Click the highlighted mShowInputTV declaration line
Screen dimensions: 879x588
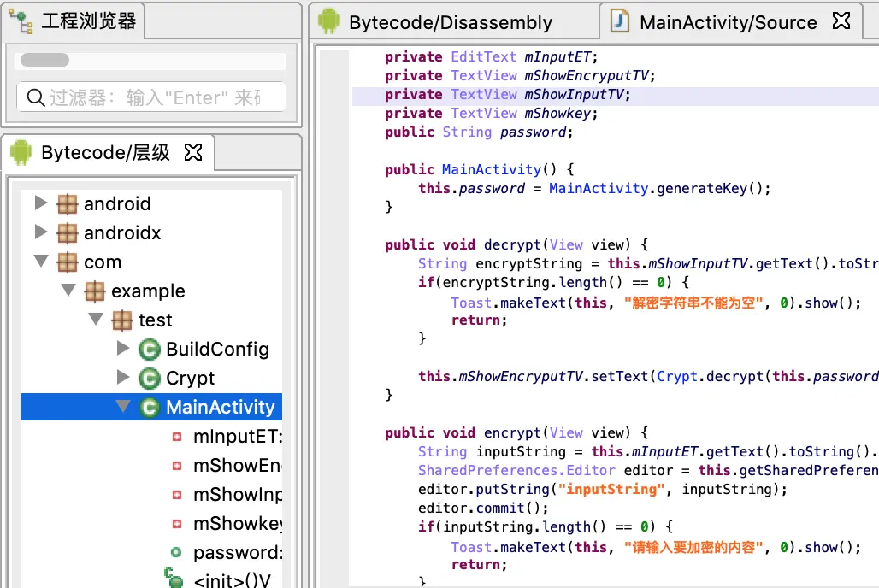tap(615, 95)
